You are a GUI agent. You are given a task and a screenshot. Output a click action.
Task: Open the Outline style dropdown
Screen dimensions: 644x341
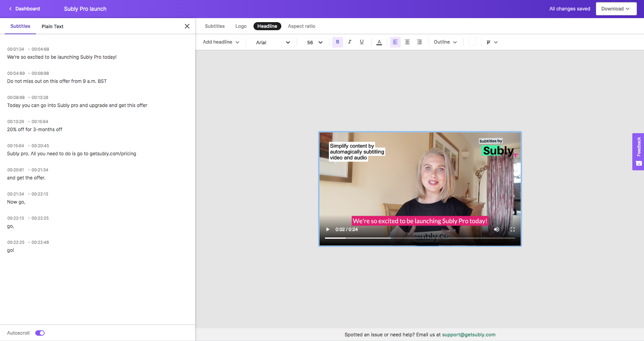445,42
